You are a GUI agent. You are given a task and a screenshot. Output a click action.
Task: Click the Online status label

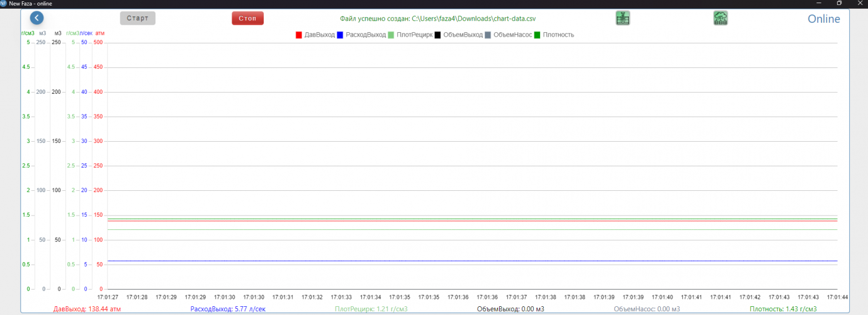point(823,19)
